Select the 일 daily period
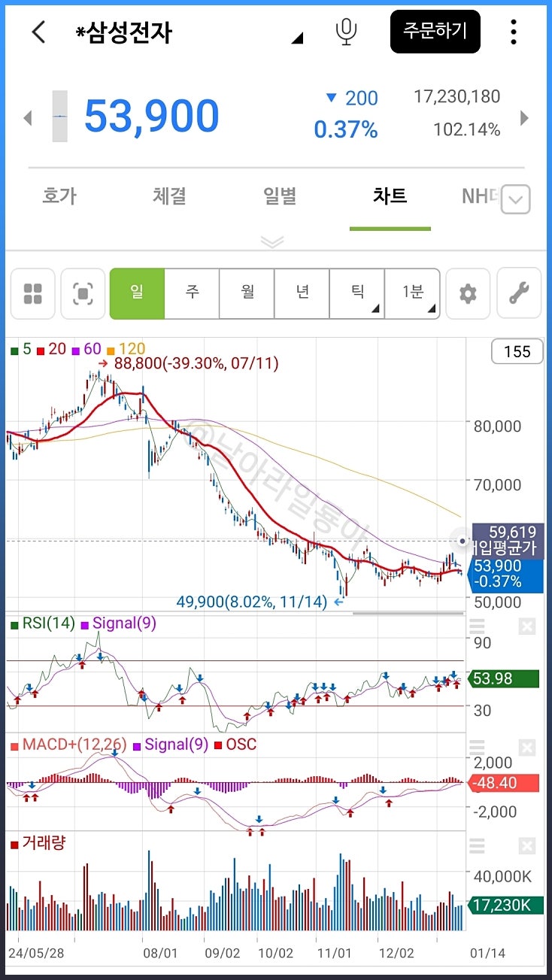 137,293
